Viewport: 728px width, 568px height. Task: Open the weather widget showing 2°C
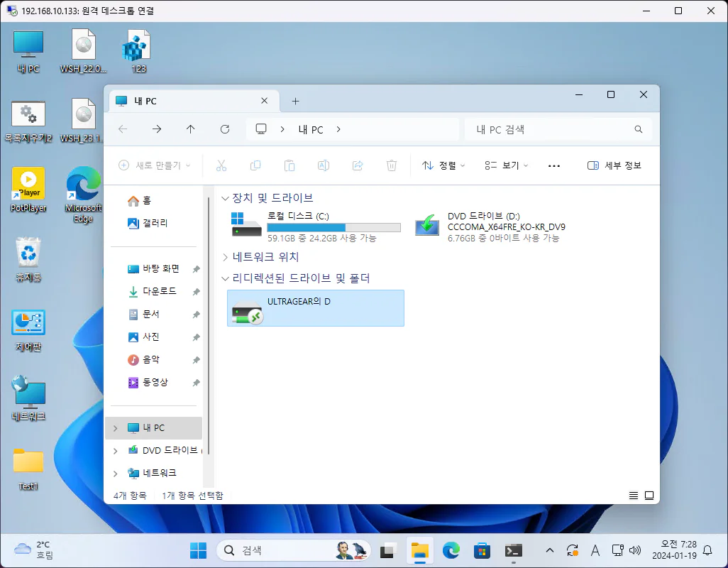34,550
